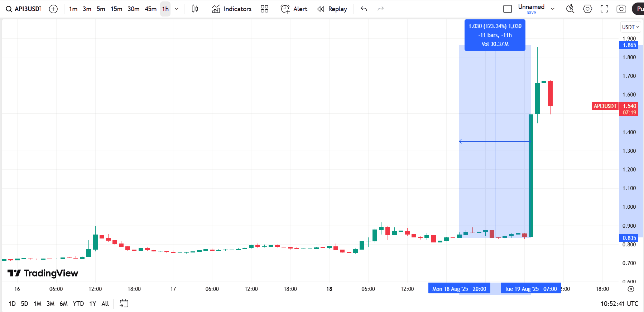The image size is (644, 312).
Task: Undo the last chart action
Action: (364, 9)
